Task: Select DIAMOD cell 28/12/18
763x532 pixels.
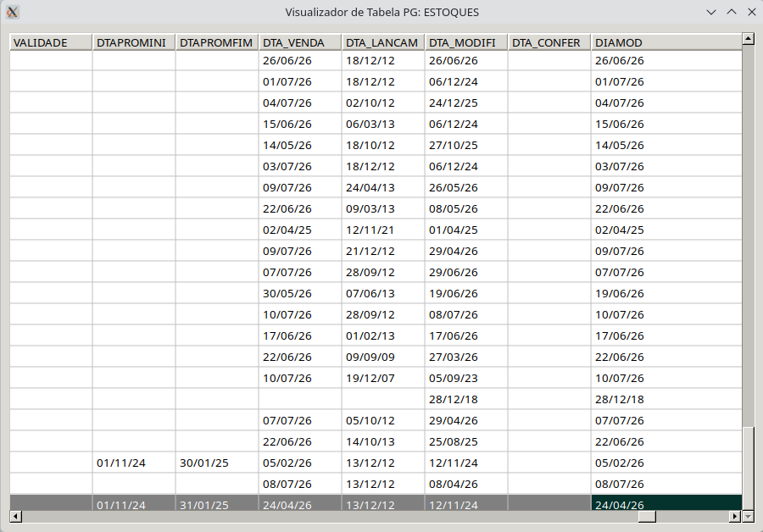Action: pyautogui.click(x=666, y=399)
